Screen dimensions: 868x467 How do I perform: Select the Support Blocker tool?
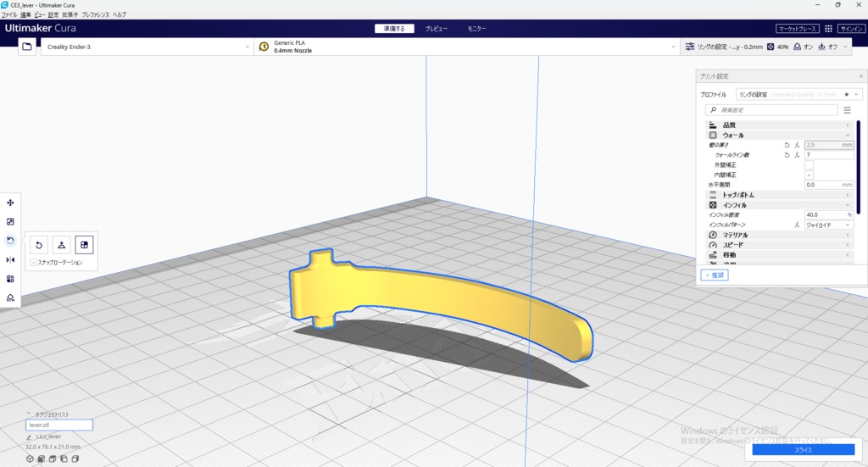click(10, 297)
